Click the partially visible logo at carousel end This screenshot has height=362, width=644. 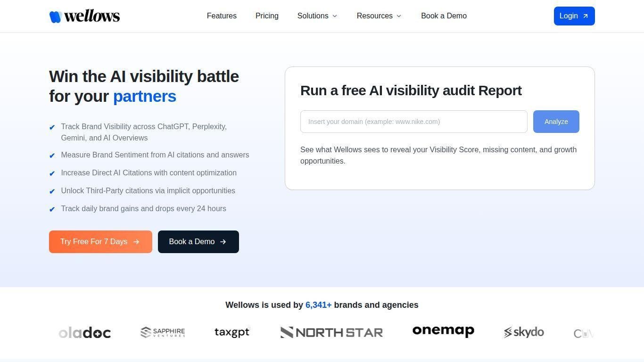pyautogui.click(x=583, y=334)
